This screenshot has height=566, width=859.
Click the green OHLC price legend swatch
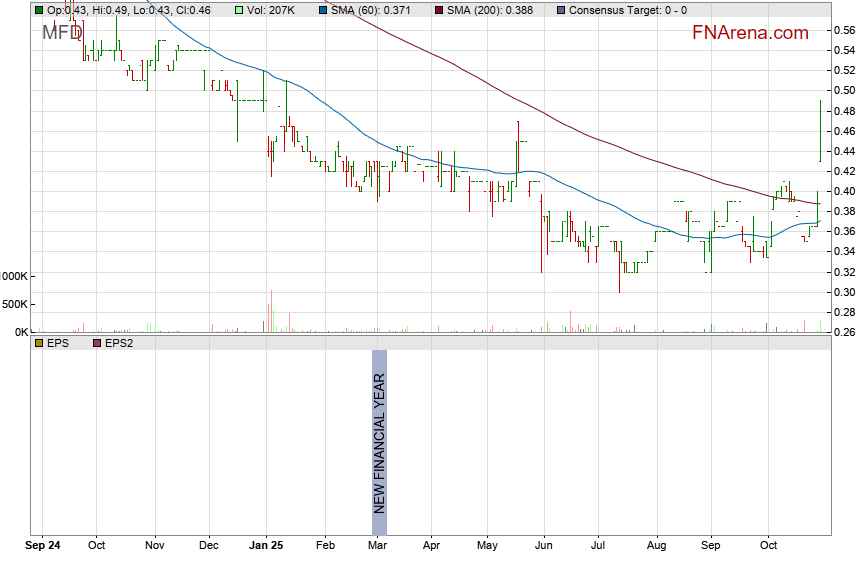(39, 10)
